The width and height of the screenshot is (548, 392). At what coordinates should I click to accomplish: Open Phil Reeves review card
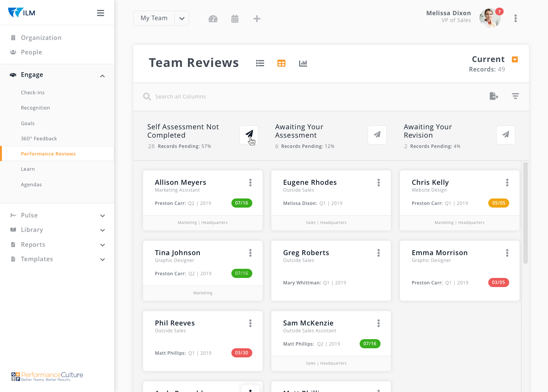[203, 341]
